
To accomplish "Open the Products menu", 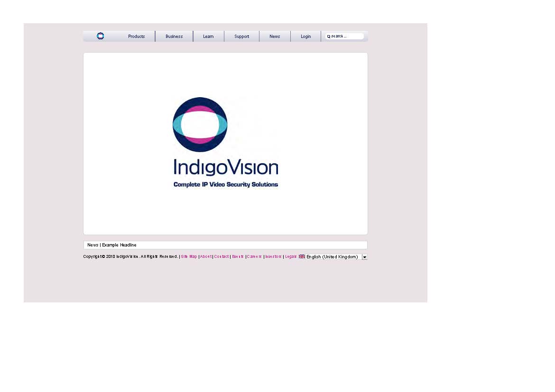I will pyautogui.click(x=136, y=36).
